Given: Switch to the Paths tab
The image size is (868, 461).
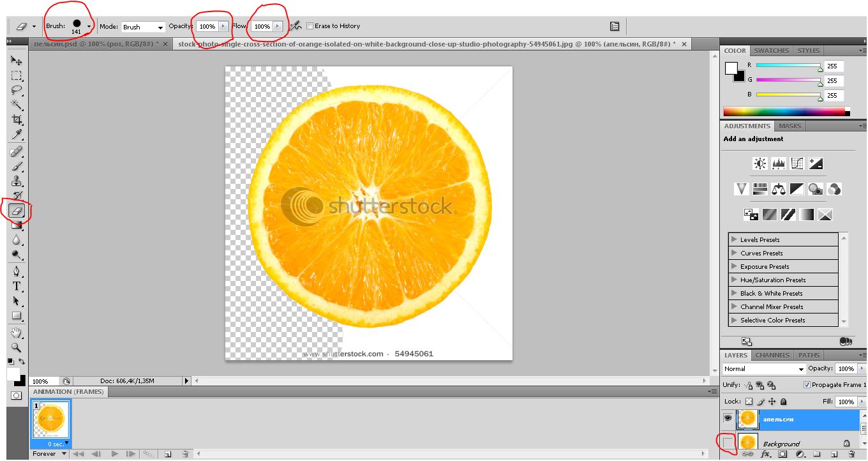Looking at the screenshot, I should click(809, 355).
